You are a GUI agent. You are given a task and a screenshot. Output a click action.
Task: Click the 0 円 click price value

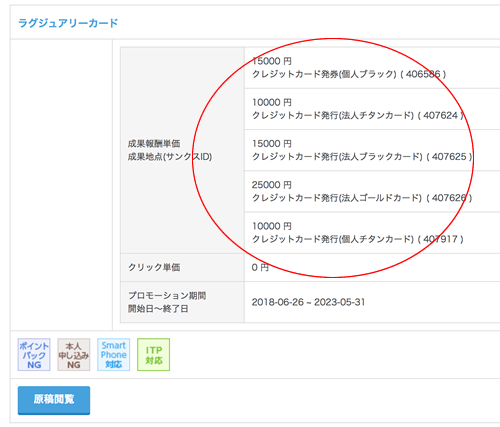click(x=260, y=267)
